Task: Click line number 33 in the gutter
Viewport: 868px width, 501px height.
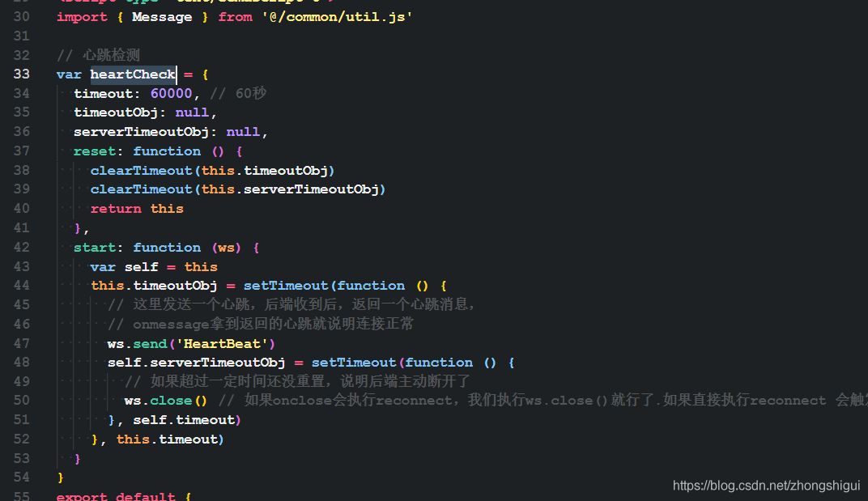Action: pyautogui.click(x=22, y=74)
